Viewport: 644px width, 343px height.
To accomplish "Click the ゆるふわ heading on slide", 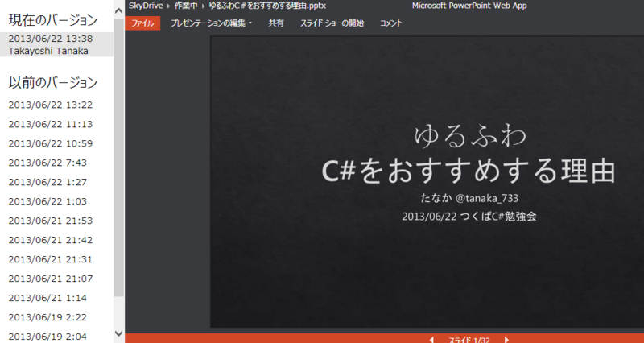I will point(470,135).
